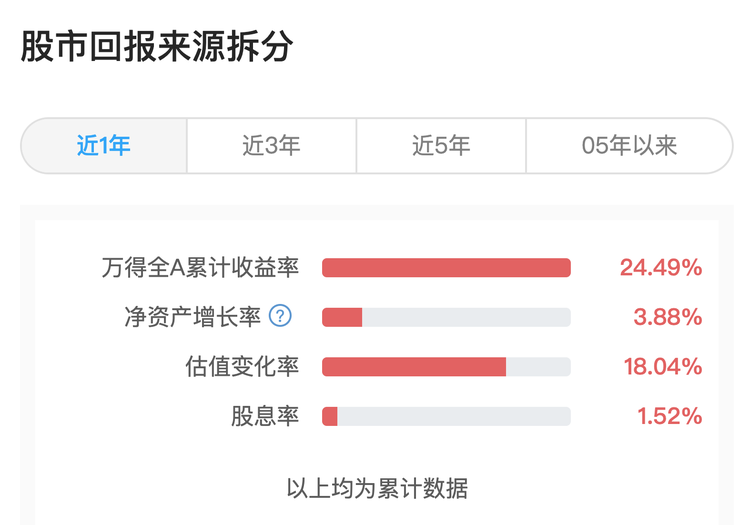Click the 万得全A累计收益率 label
Image resolution: width=750 pixels, height=525 pixels.
[200, 268]
